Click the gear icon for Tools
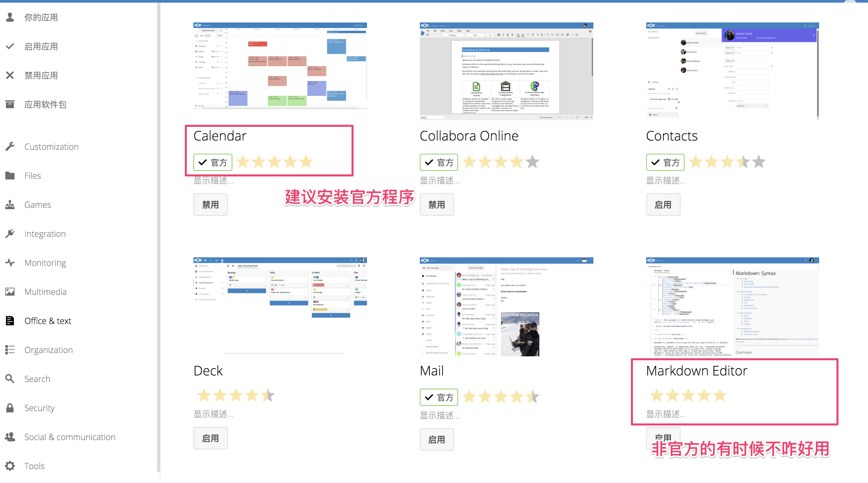Viewport: 868px width, 483px height. point(10,466)
